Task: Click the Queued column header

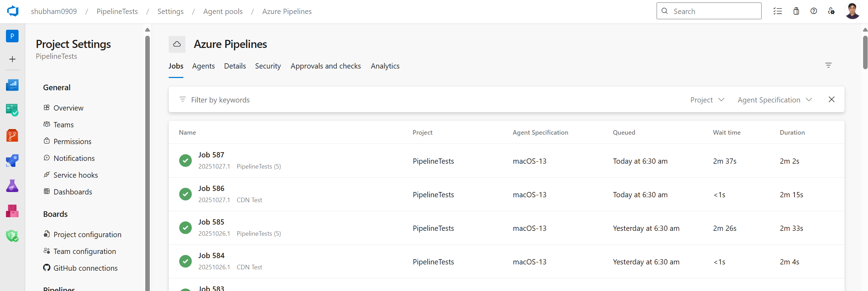Action: (624, 133)
